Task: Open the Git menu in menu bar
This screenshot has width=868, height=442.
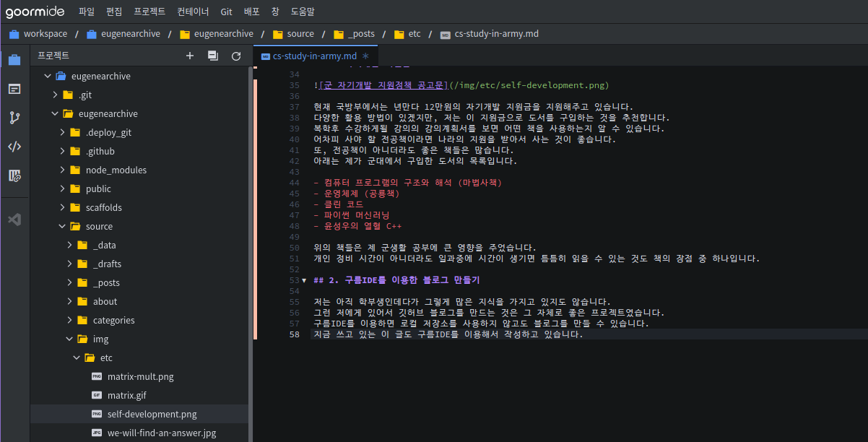Action: [x=226, y=12]
